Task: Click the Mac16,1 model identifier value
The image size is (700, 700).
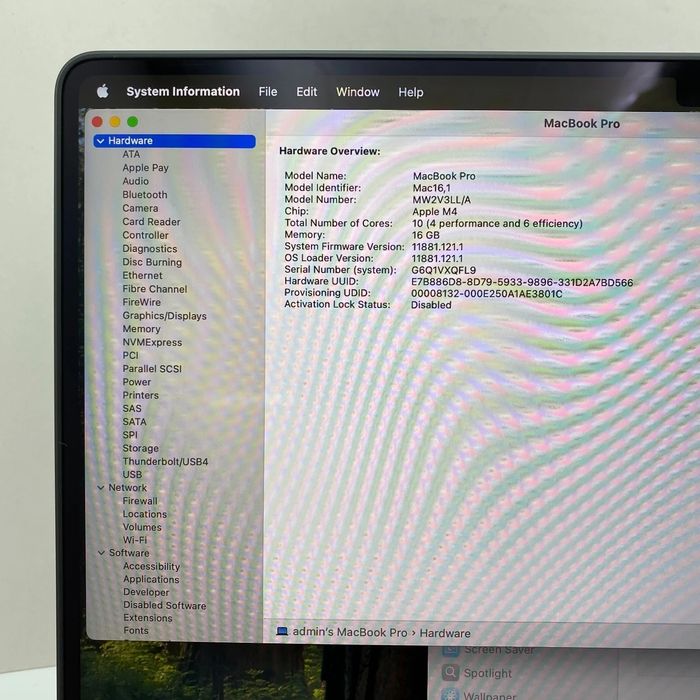Action: coord(431,188)
